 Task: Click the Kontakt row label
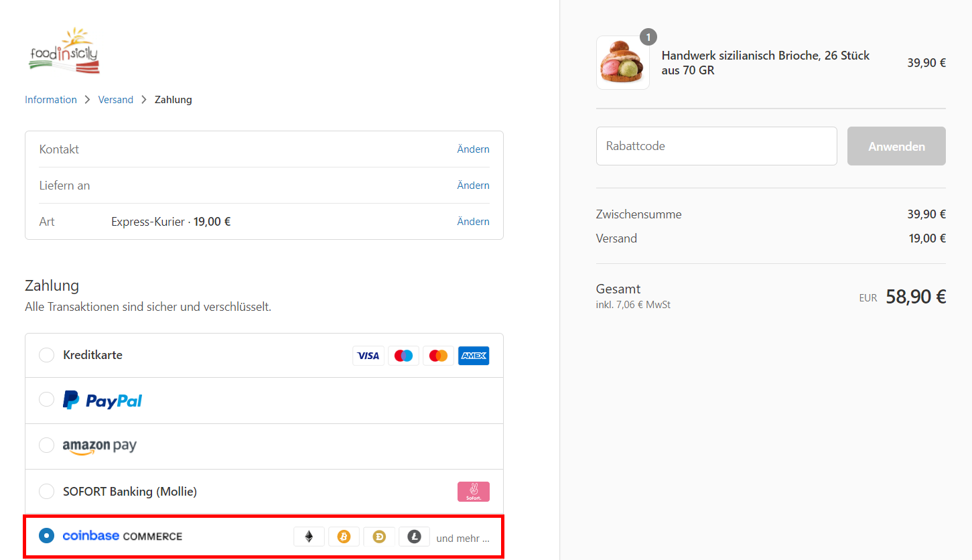pos(59,149)
